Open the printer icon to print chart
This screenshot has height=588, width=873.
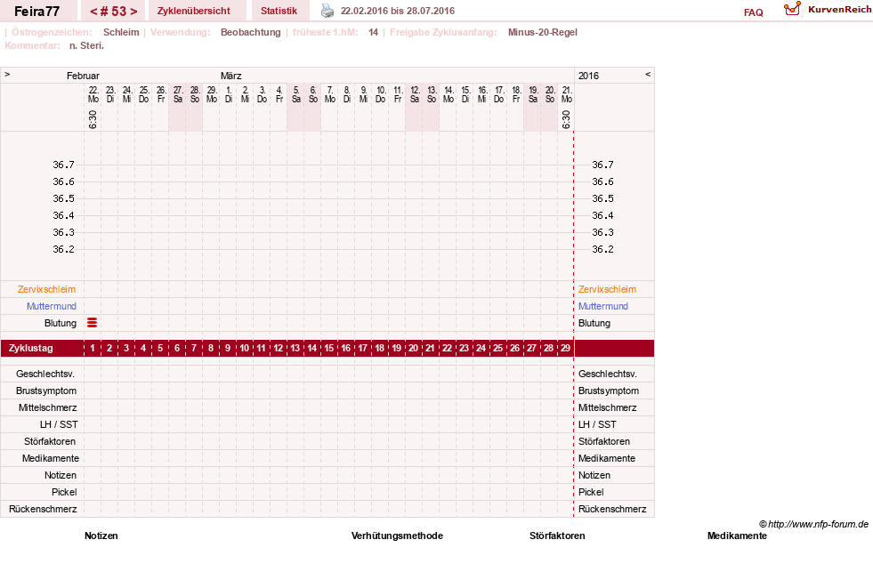click(x=327, y=11)
